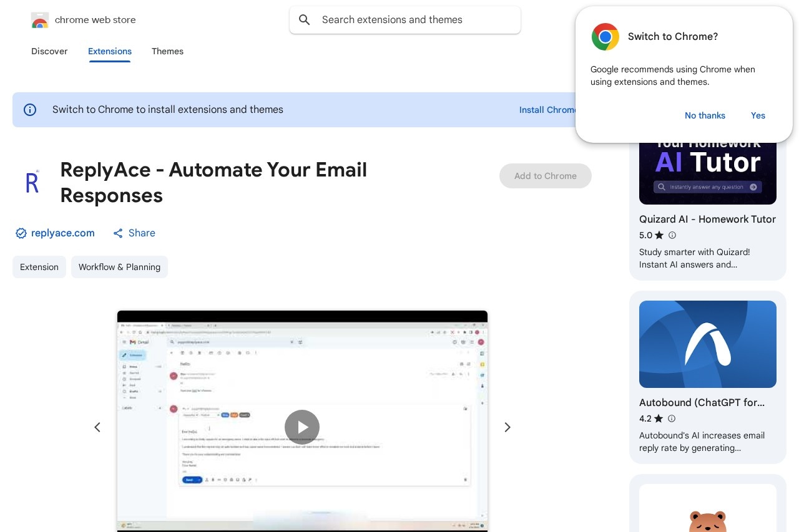Click the Share icon
This screenshot has width=799, height=532.
[118, 233]
